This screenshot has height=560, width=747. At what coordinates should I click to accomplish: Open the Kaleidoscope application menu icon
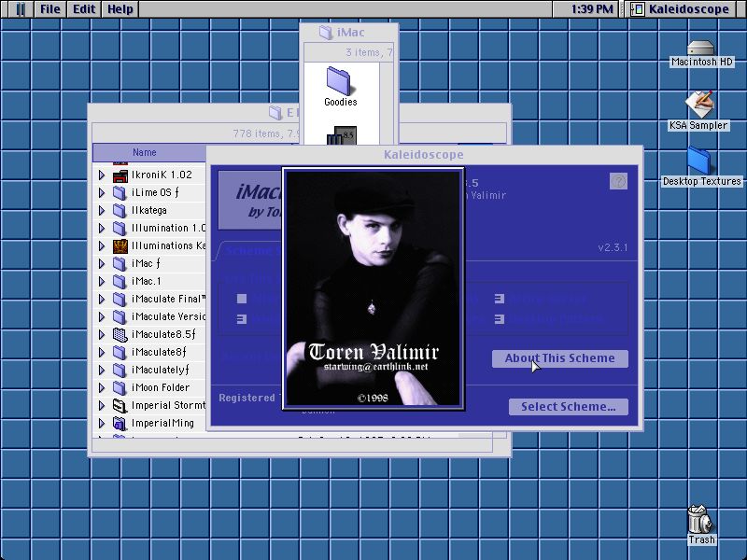point(638,9)
